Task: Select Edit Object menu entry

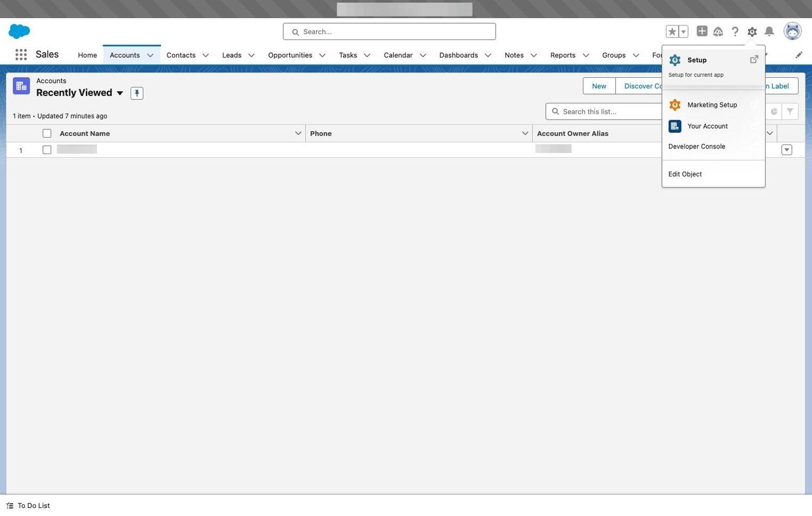Action: point(713,174)
